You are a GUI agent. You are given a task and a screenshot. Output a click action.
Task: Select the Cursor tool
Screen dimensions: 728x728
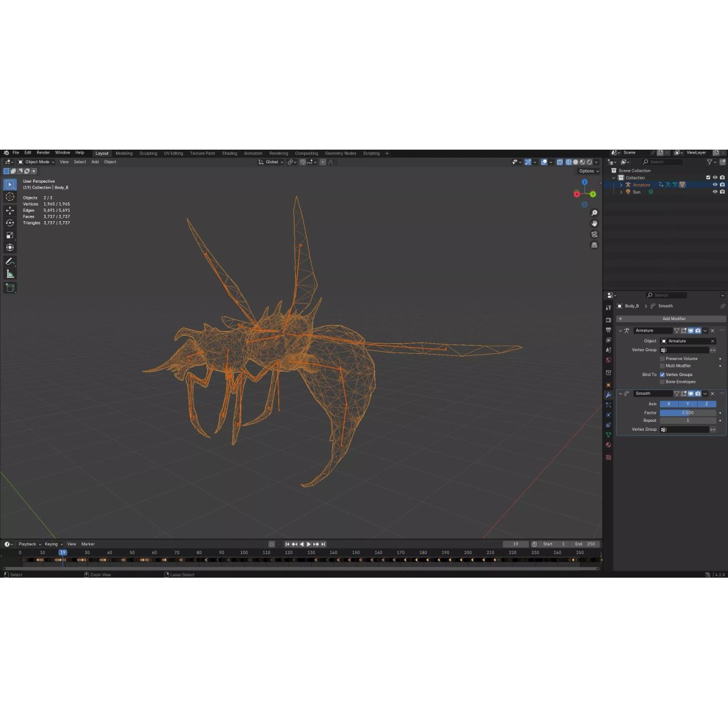(9, 197)
